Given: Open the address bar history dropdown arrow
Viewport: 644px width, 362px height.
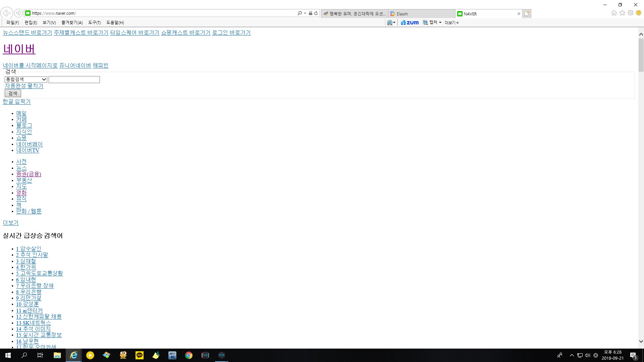Looking at the screenshot, I should click(305, 13).
